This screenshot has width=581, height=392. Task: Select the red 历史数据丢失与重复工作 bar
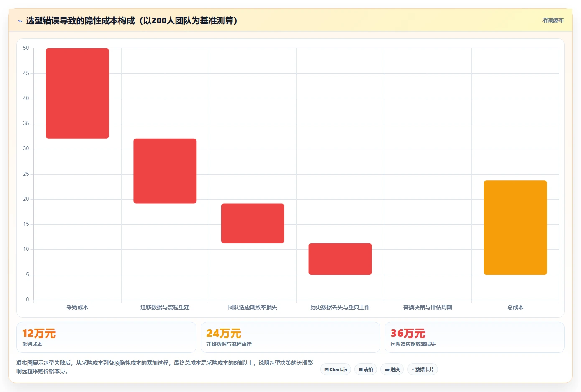pyautogui.click(x=340, y=259)
